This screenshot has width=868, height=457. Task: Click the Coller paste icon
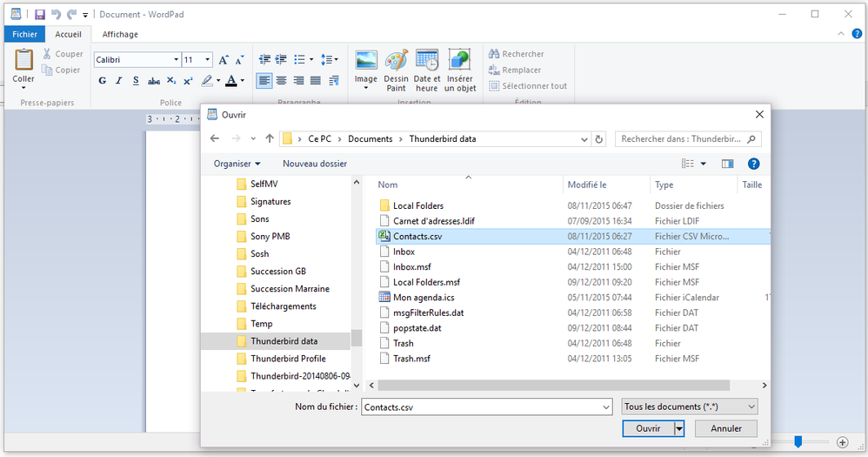tap(23, 61)
